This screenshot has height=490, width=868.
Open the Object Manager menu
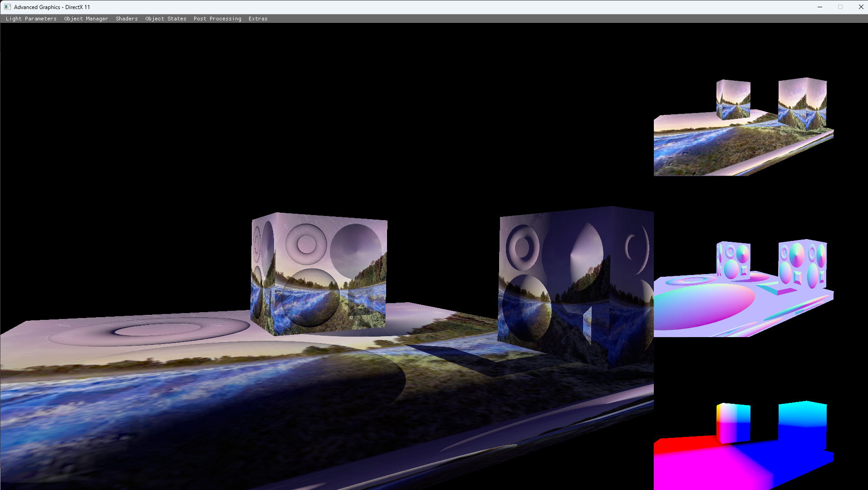click(86, 19)
